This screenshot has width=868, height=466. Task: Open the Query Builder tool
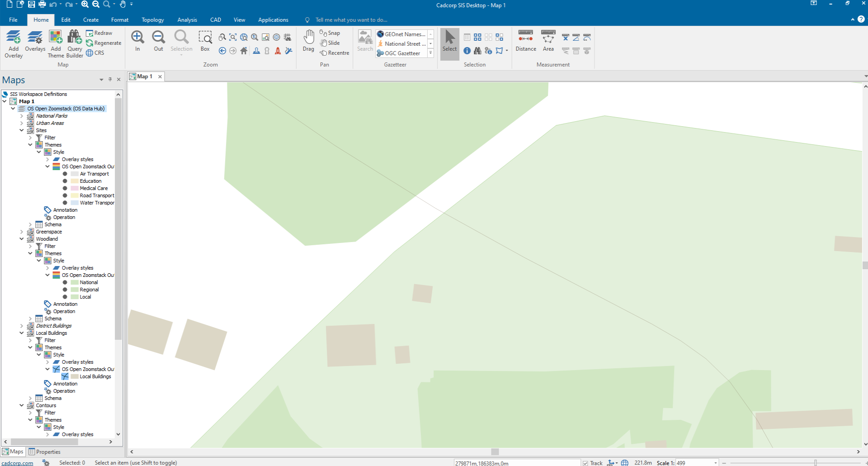[x=75, y=44]
